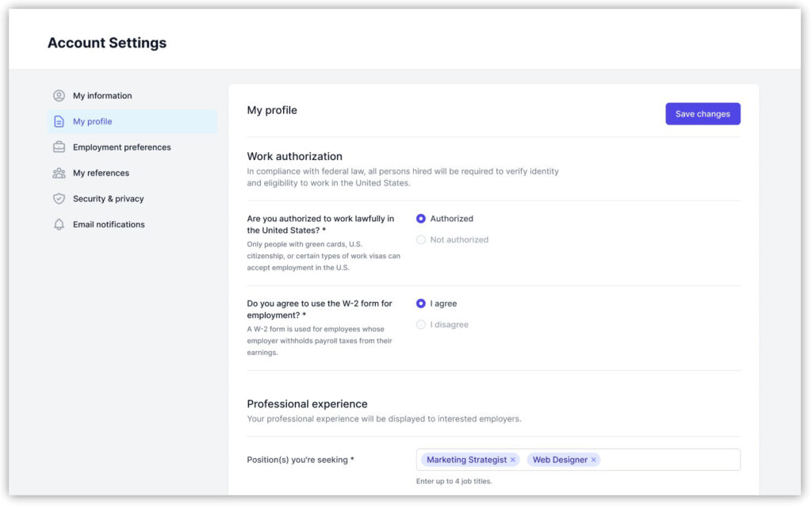812x508 pixels.
Task: Click inside the positions you're seeking field
Action: [670, 460]
